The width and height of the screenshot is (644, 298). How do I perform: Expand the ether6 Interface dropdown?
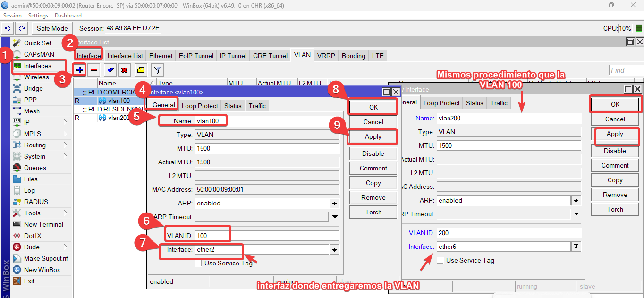[576, 247]
